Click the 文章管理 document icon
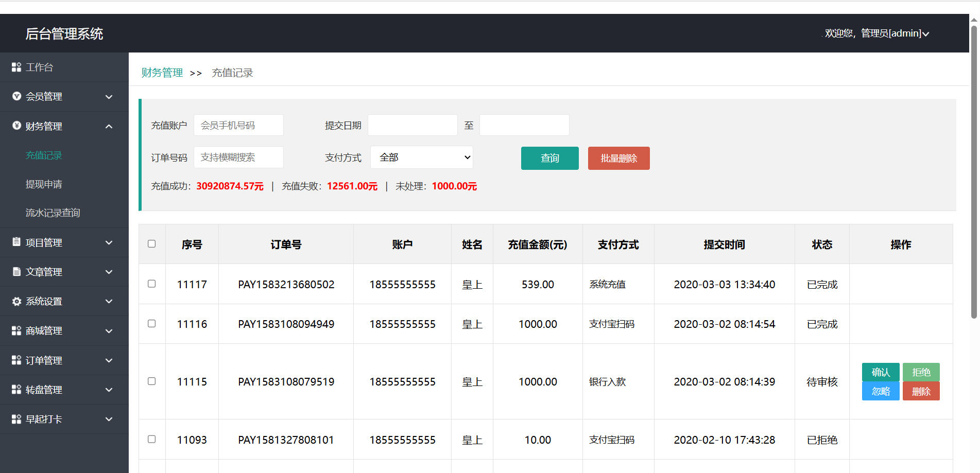 pyautogui.click(x=16, y=272)
